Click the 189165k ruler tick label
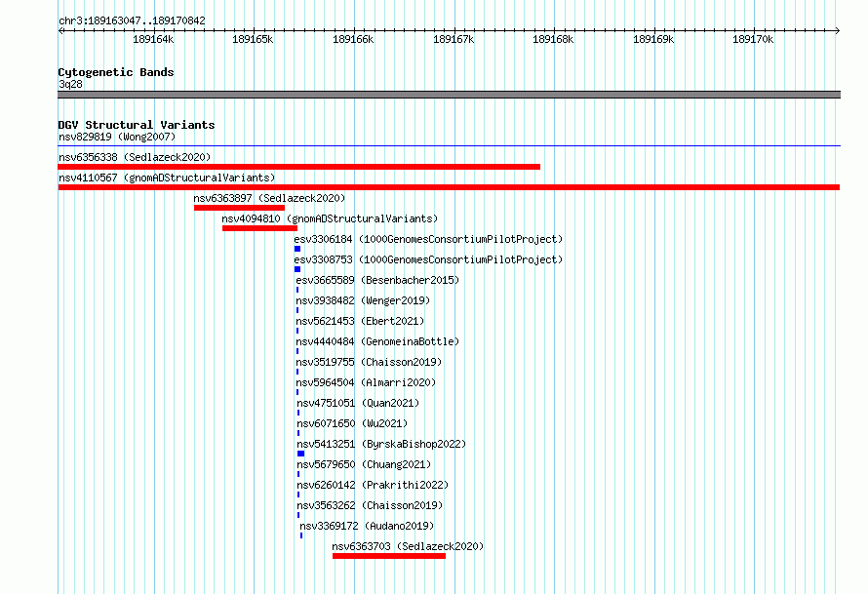868x594 pixels. (x=253, y=39)
